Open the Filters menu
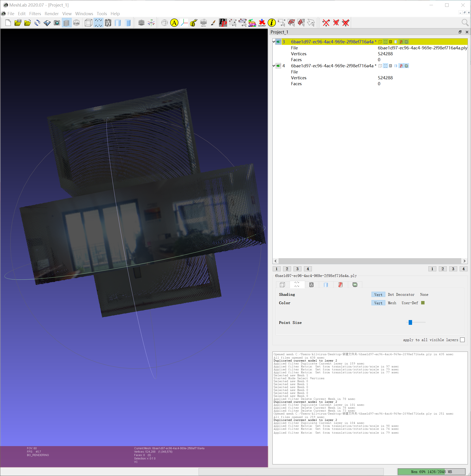The width and height of the screenshot is (471, 476). [35, 14]
